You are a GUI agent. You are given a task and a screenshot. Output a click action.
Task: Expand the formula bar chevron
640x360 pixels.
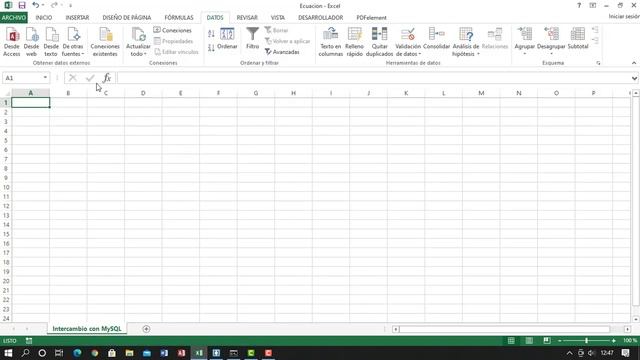click(x=634, y=78)
